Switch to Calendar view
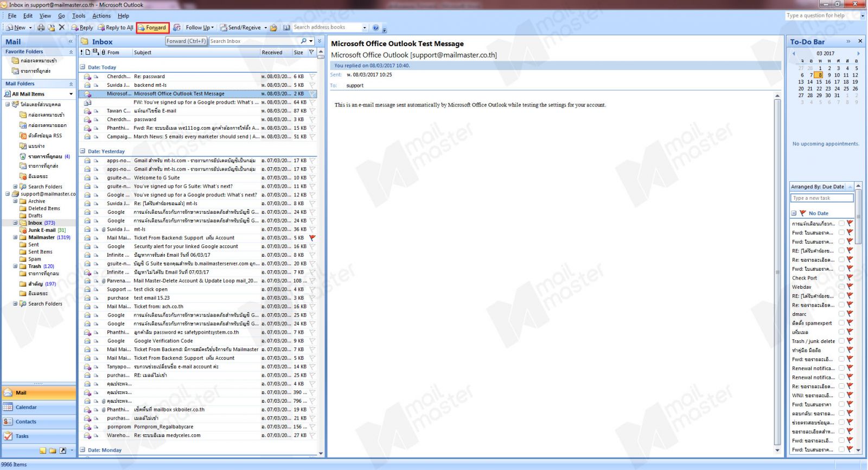Viewport: 868px width, 470px height. tap(39, 407)
